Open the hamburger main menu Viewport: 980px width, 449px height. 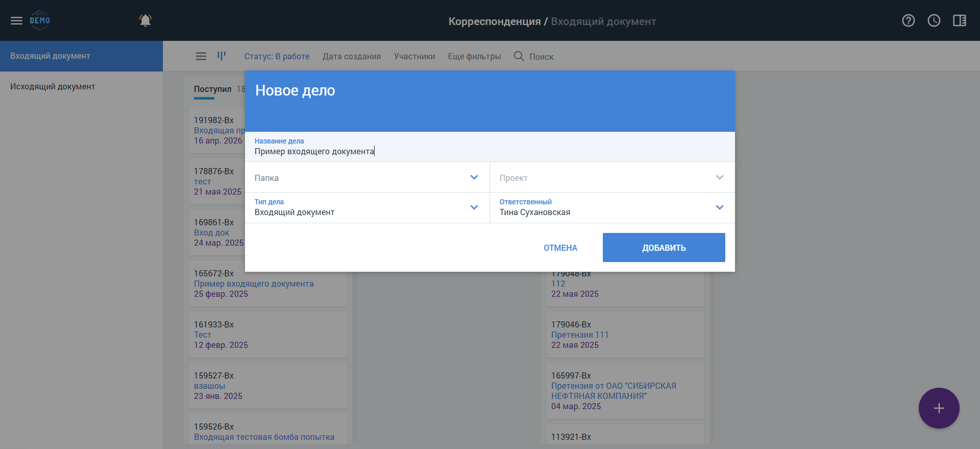point(16,20)
